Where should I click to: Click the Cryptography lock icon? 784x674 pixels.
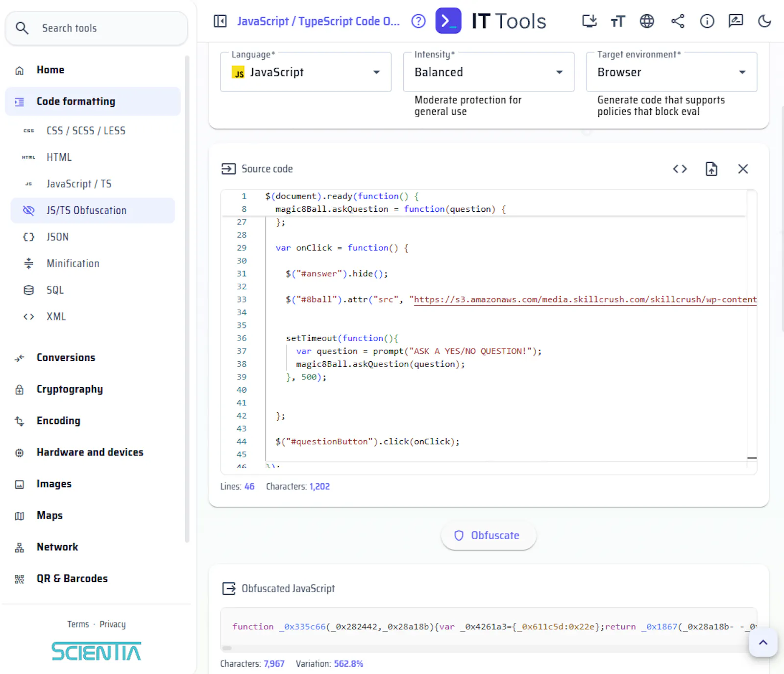[x=20, y=389]
